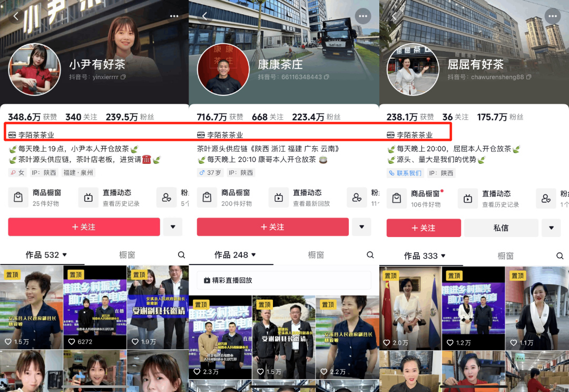Go back from 小尹有好茶 profile
Screen dimensions: 569x392
tap(16, 16)
